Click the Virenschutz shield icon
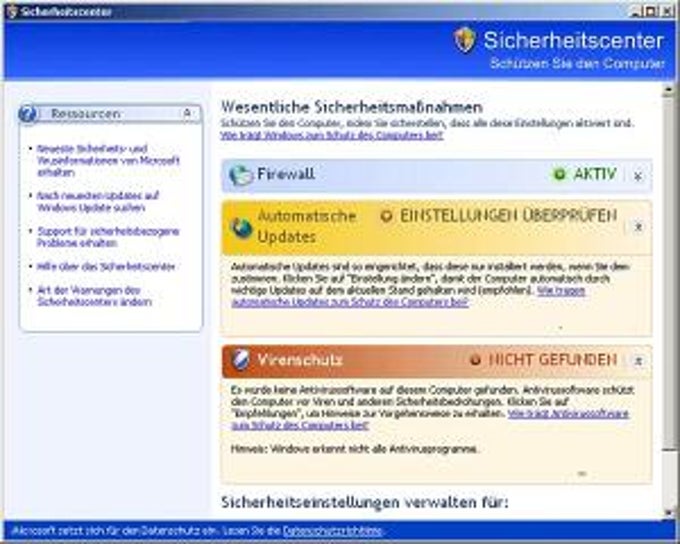The height and width of the screenshot is (544, 680). [241, 360]
